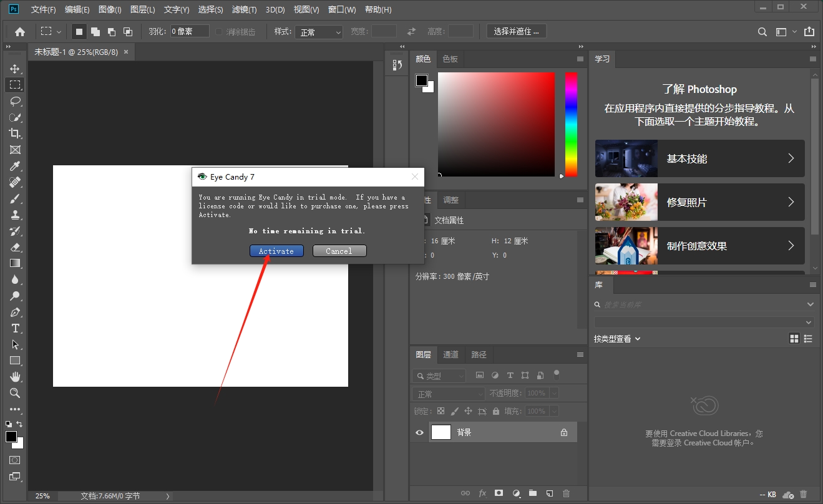Expand the 按类型查看 dropdown in Libraries
Screen dimensions: 823x504
click(617, 339)
